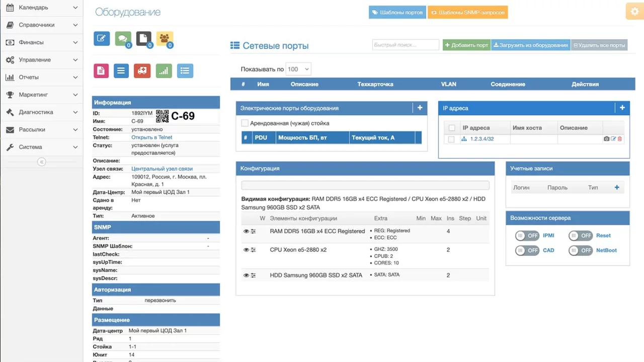Click the camera icon in IP row
644x362 pixels.
606,139
